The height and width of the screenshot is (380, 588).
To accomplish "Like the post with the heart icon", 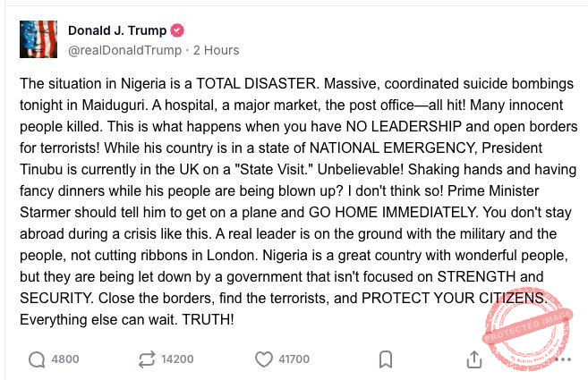I will pos(263,359).
